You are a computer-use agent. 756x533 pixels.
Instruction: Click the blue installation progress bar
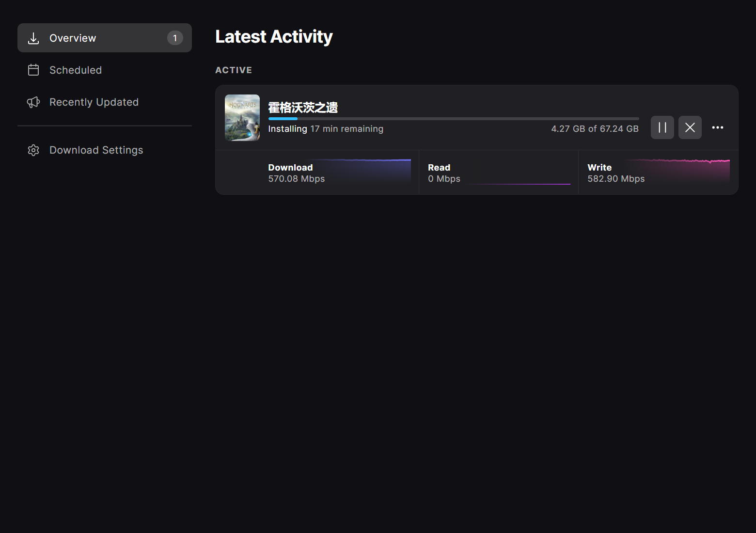click(453, 118)
